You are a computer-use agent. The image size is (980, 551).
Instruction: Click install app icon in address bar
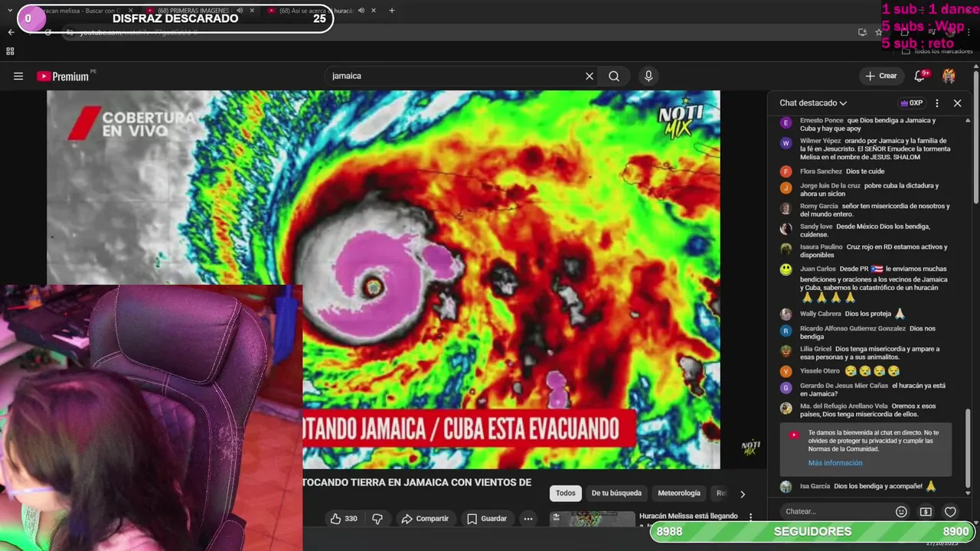pos(862,32)
